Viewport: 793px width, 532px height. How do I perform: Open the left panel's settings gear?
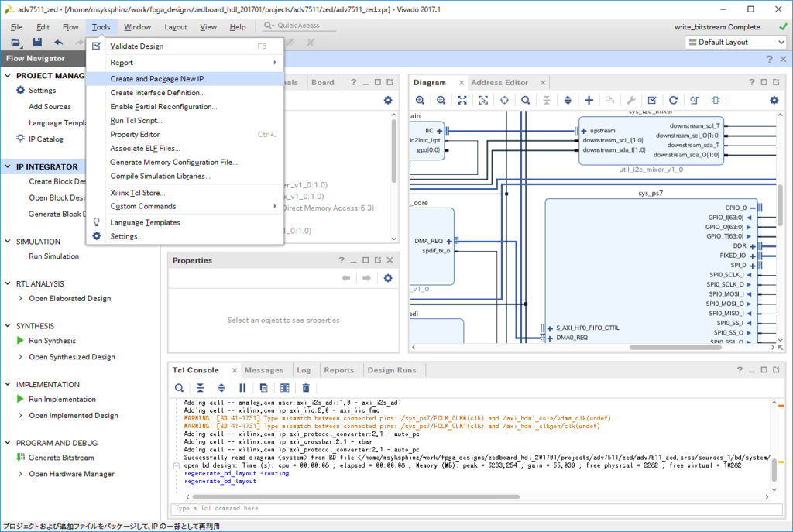point(388,100)
